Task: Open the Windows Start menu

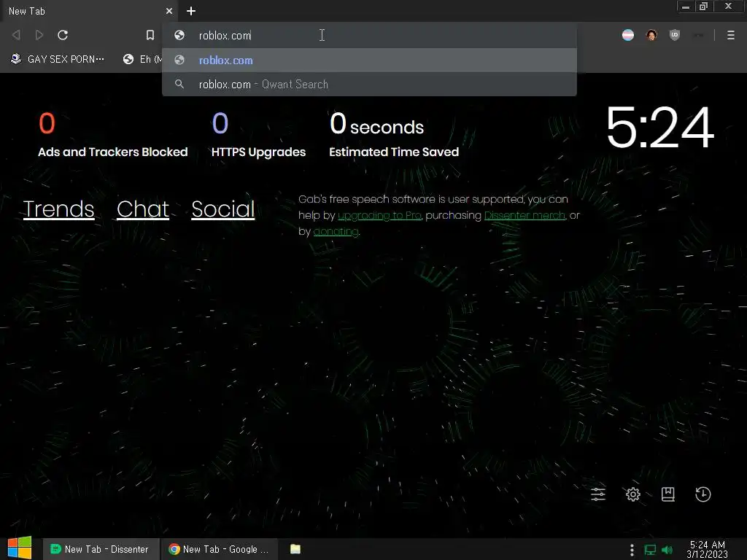Action: click(x=20, y=548)
